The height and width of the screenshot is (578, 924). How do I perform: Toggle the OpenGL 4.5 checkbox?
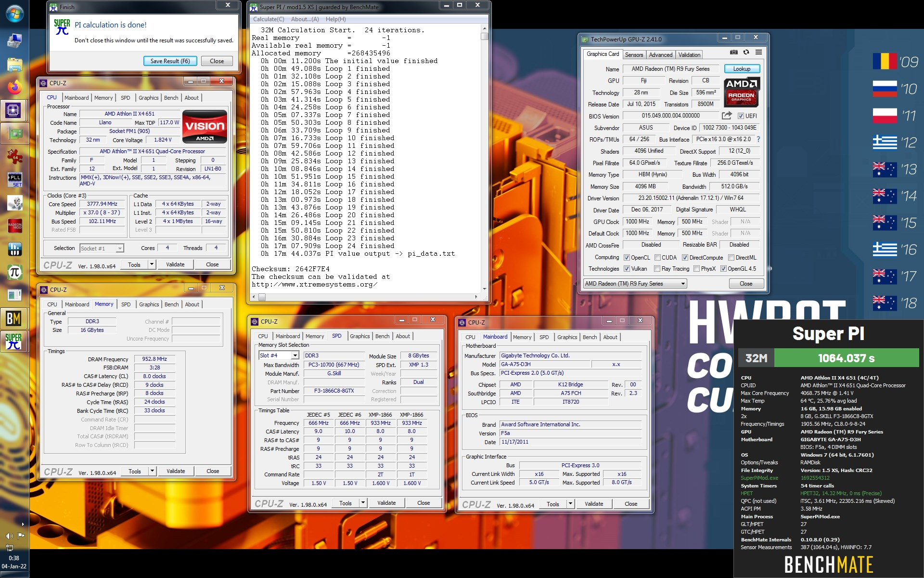(x=723, y=269)
